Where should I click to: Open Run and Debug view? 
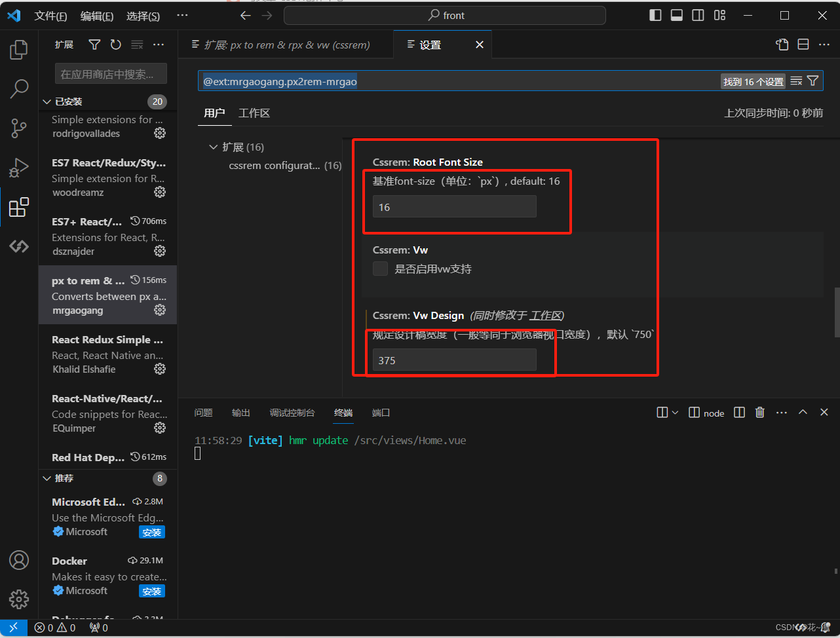[19, 168]
